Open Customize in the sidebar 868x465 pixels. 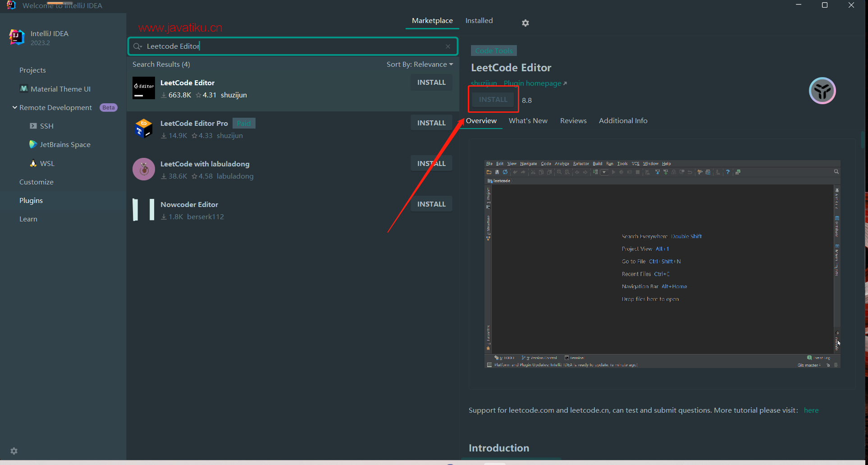click(37, 182)
